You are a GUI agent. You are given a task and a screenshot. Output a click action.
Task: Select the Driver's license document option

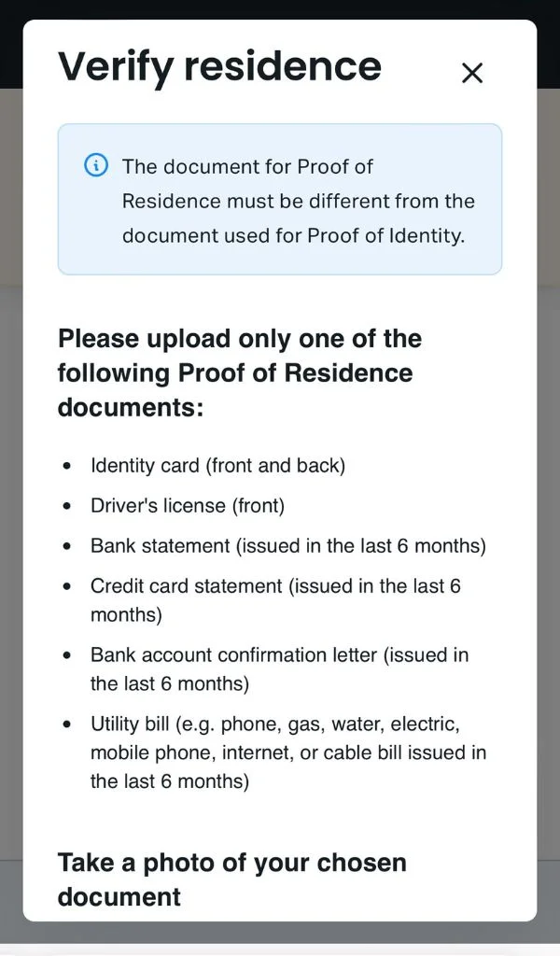pos(187,505)
